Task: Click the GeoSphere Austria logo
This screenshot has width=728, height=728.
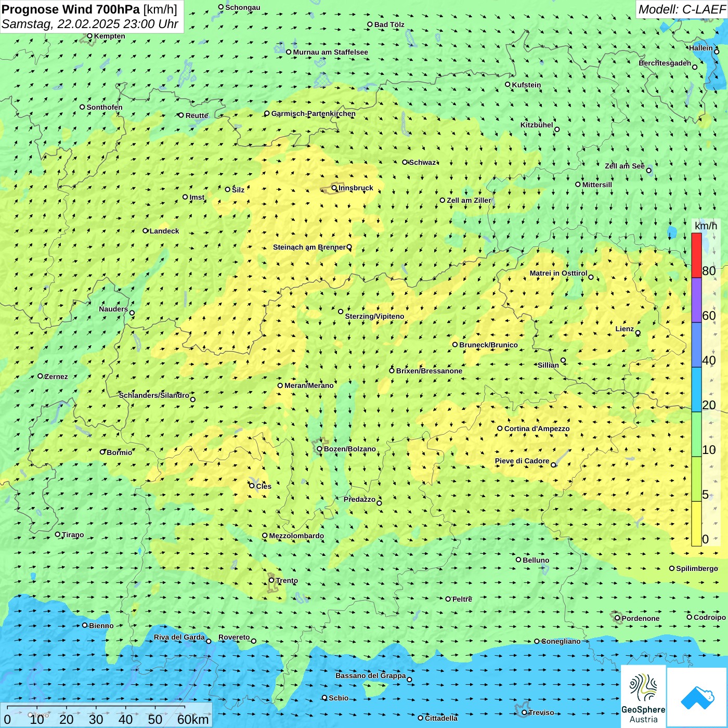Action: [x=643, y=696]
